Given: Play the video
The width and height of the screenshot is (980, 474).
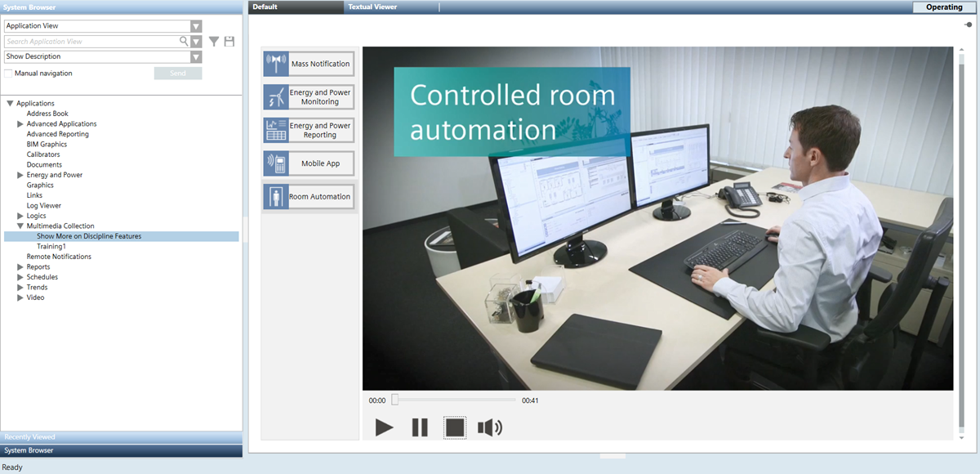Looking at the screenshot, I should tap(384, 427).
